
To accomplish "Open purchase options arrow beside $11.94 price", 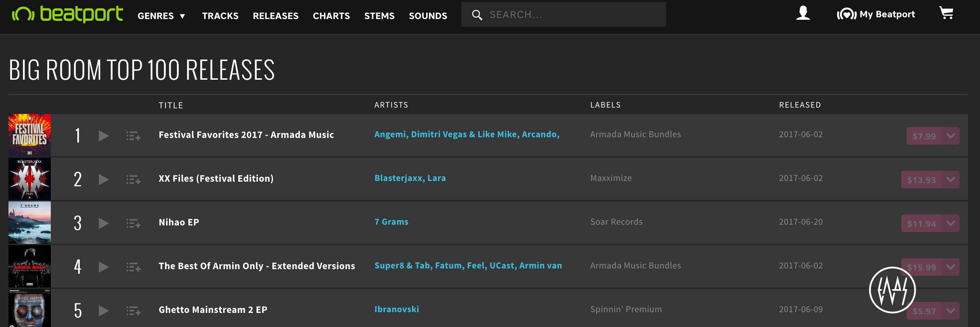I will pyautogui.click(x=950, y=224).
